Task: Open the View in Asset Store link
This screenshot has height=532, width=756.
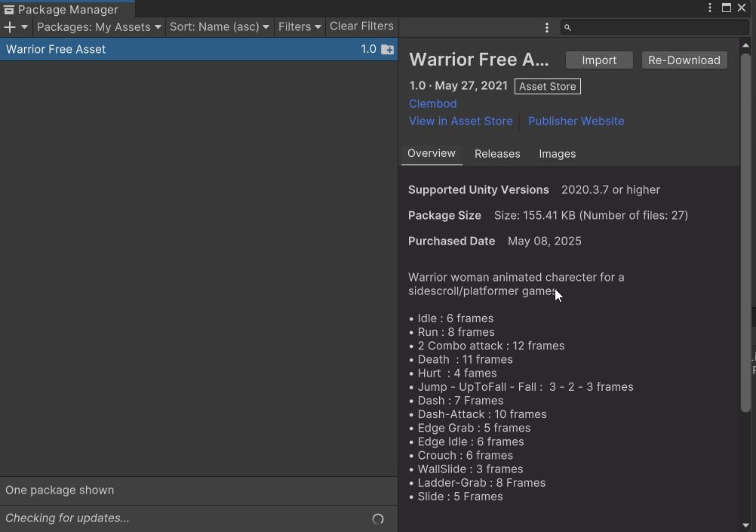Action: tap(460, 121)
